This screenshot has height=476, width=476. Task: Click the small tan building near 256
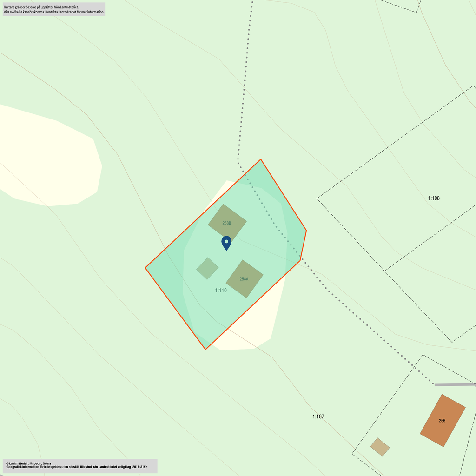380,447
